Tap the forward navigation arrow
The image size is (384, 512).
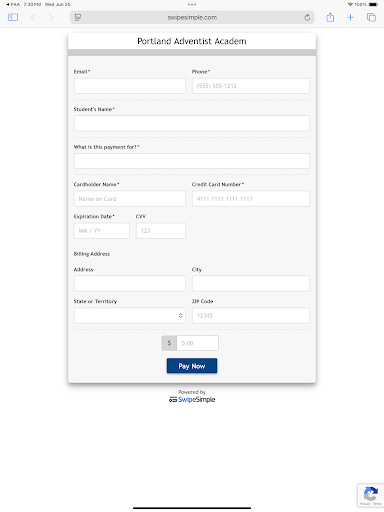pyautogui.click(x=51, y=17)
